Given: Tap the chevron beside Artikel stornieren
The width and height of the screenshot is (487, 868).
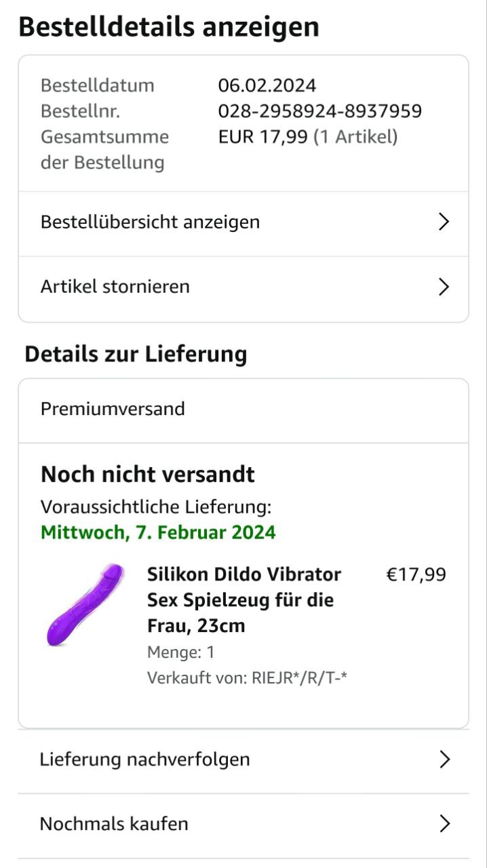Looking at the screenshot, I should [x=444, y=287].
